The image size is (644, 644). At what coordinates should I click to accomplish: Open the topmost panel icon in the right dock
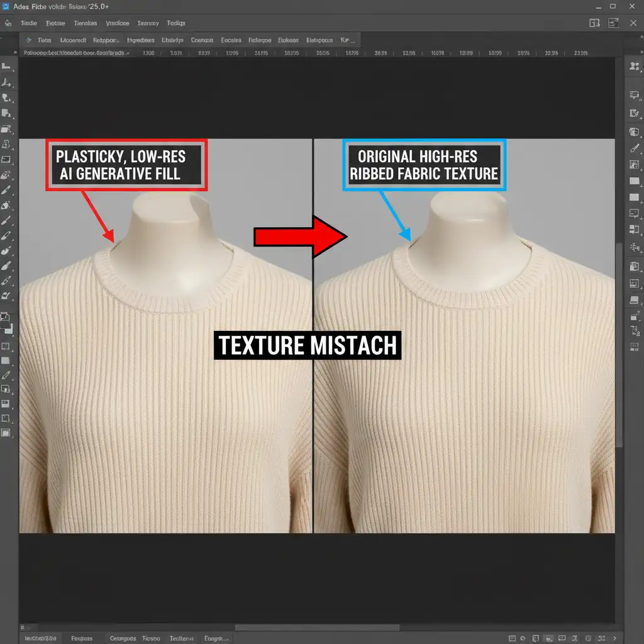tap(634, 66)
